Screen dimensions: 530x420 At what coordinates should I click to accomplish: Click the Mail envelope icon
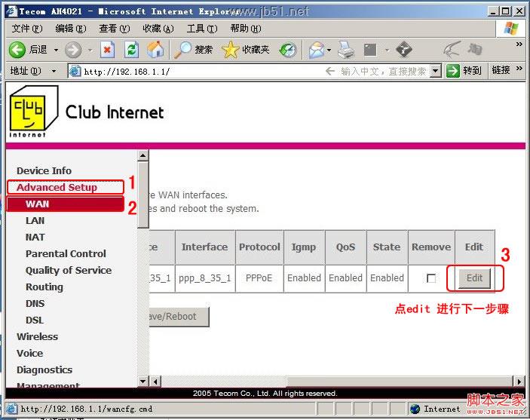click(x=316, y=50)
